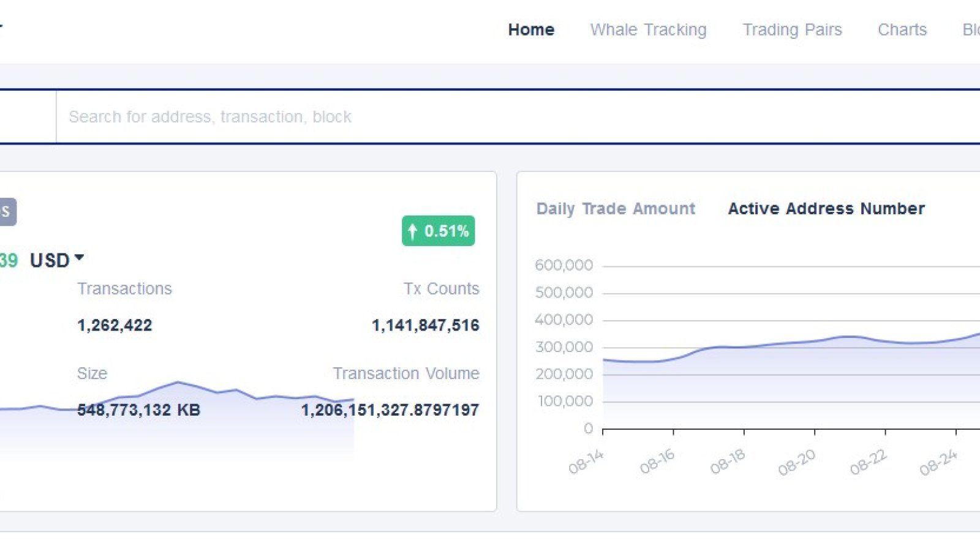Image resolution: width=980 pixels, height=551 pixels.
Task: Click the 08-24 chart axis date
Action: click(x=938, y=462)
